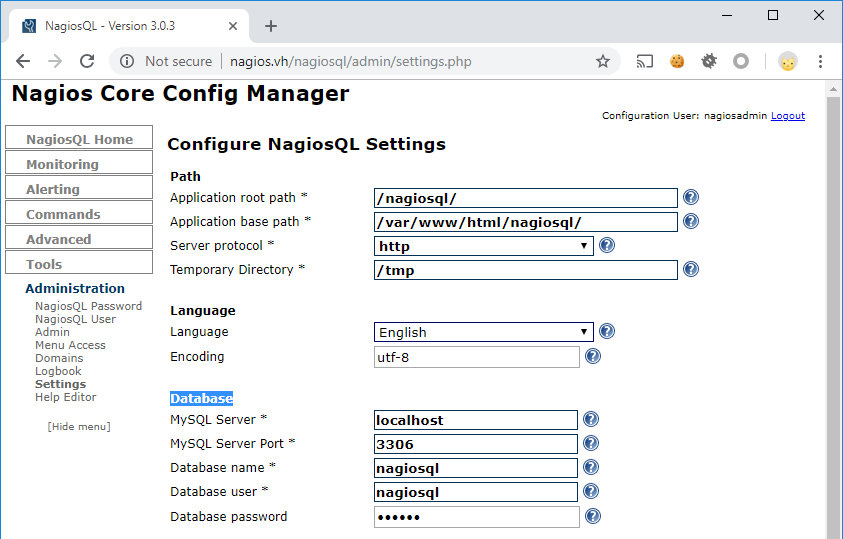This screenshot has width=843, height=539.
Task: Go back using browser back arrow
Action: (23, 61)
